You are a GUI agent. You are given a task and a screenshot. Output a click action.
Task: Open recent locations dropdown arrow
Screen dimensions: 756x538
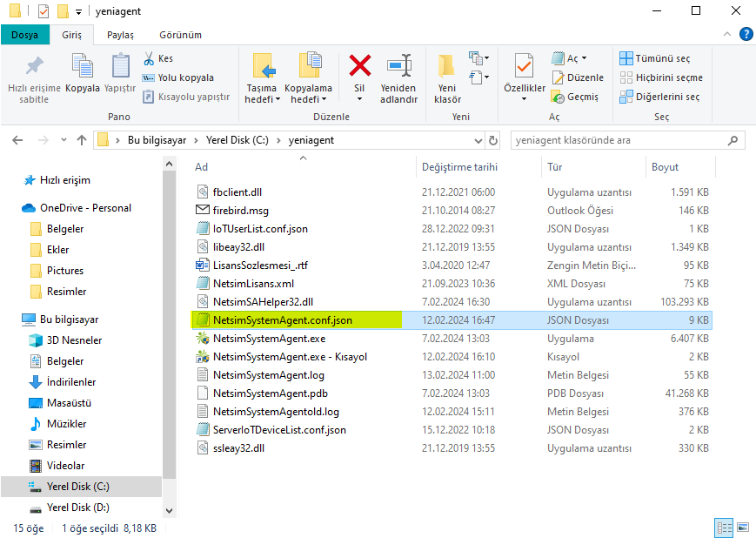(x=64, y=140)
